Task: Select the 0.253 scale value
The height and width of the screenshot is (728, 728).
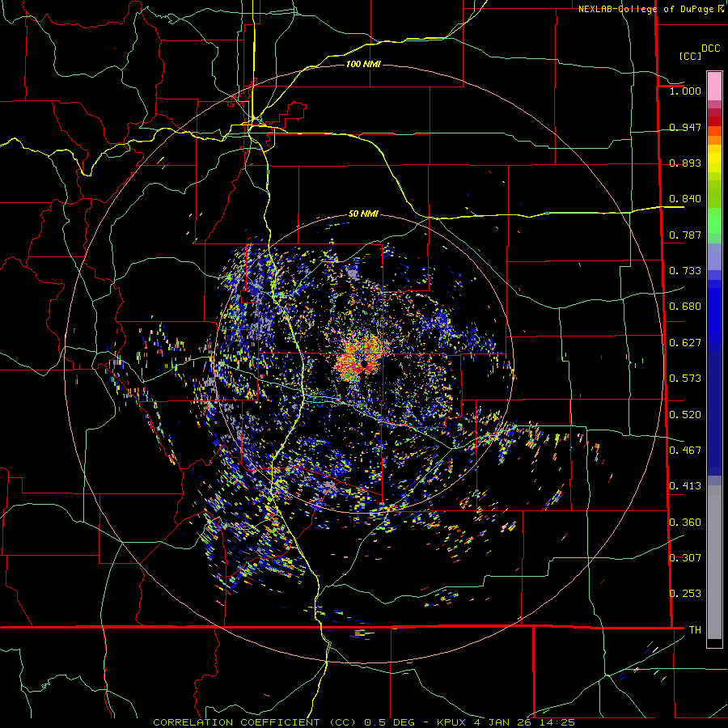Action: coord(685,594)
